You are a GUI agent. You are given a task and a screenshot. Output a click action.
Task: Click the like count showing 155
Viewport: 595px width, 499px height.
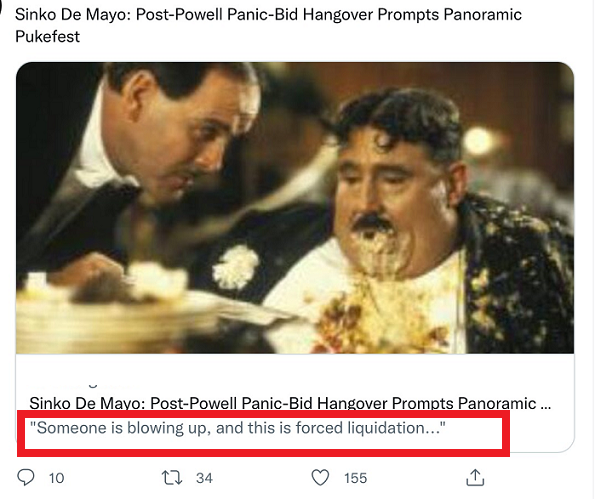tap(355, 478)
